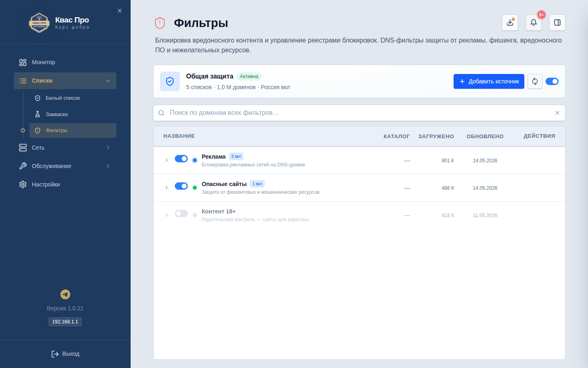Open notifications bell with 9+ badge

point(534,22)
